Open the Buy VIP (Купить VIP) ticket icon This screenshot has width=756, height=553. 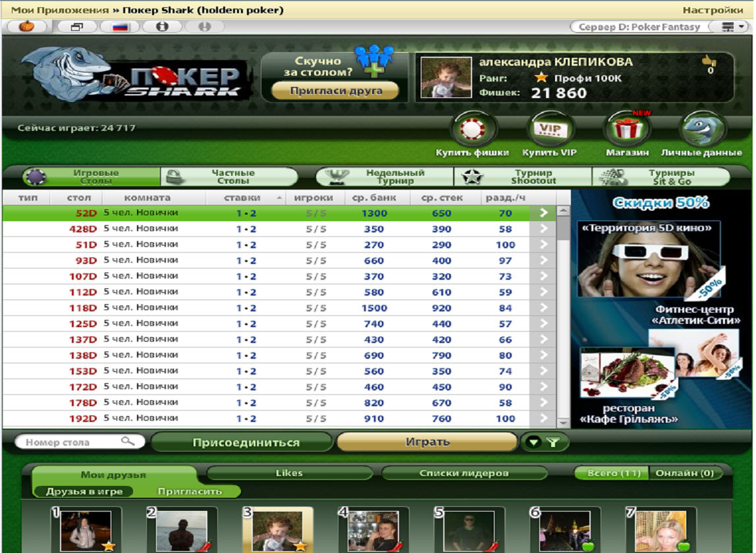pyautogui.click(x=549, y=130)
